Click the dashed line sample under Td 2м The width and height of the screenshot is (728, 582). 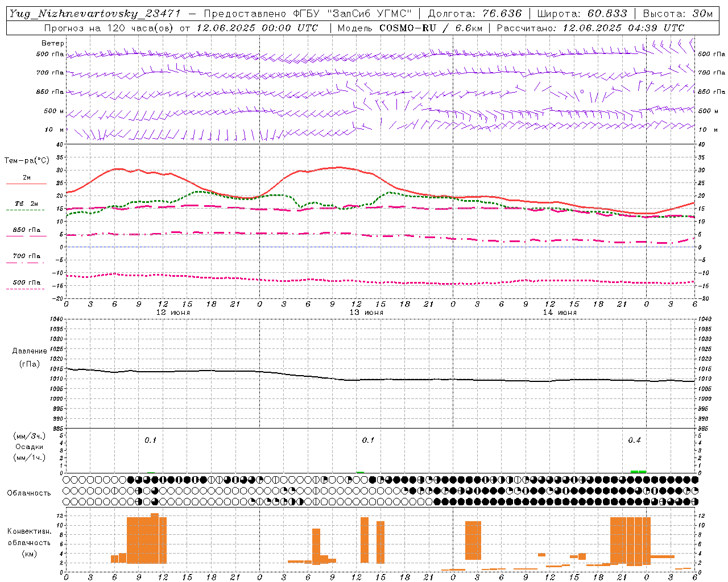tap(26, 210)
